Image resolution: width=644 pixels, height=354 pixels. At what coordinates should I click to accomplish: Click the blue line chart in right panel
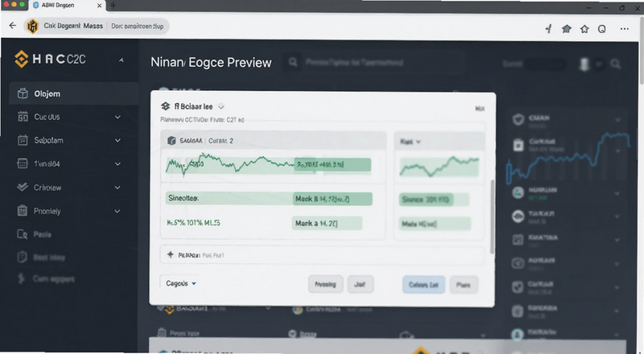point(568,158)
